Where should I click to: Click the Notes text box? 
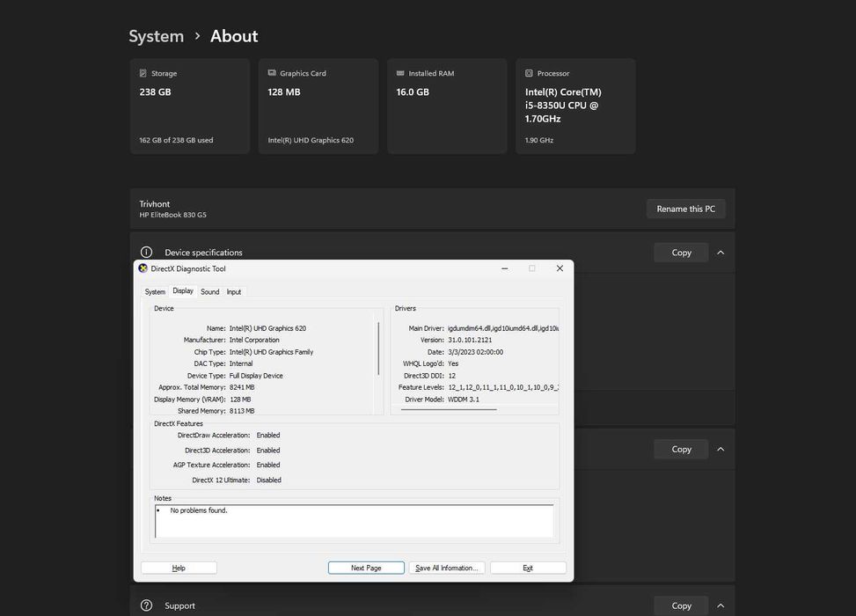click(x=354, y=521)
